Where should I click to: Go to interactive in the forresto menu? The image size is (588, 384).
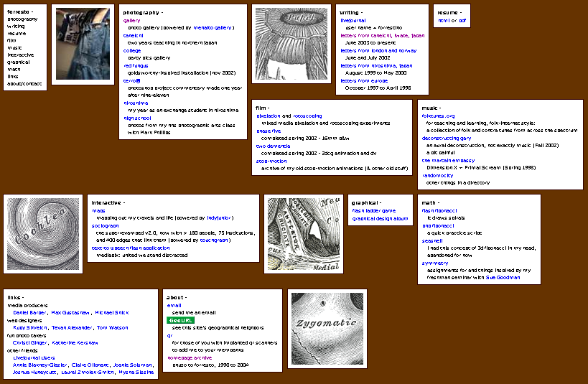(21, 55)
